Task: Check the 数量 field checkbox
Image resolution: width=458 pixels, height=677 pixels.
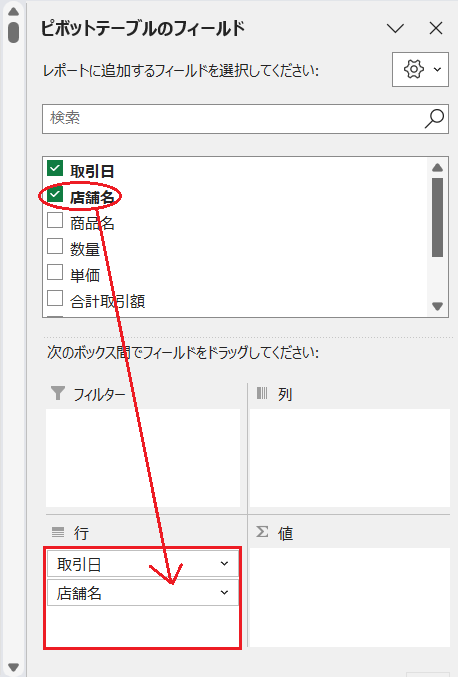Action: tap(55, 246)
